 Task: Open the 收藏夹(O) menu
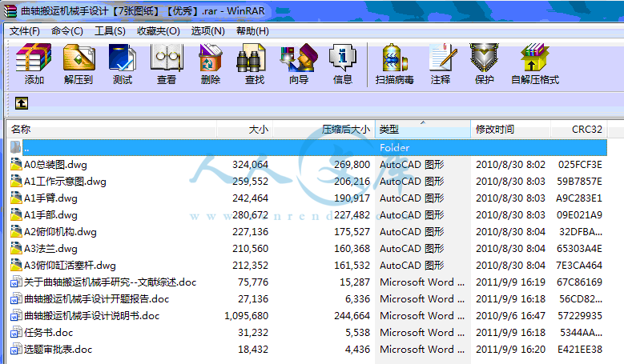[x=159, y=31]
